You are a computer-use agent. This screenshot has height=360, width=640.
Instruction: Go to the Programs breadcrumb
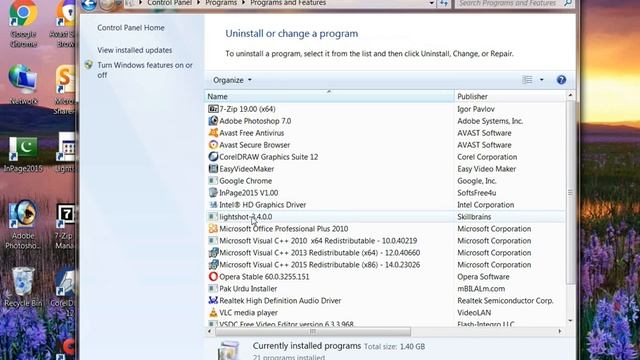pyautogui.click(x=221, y=3)
